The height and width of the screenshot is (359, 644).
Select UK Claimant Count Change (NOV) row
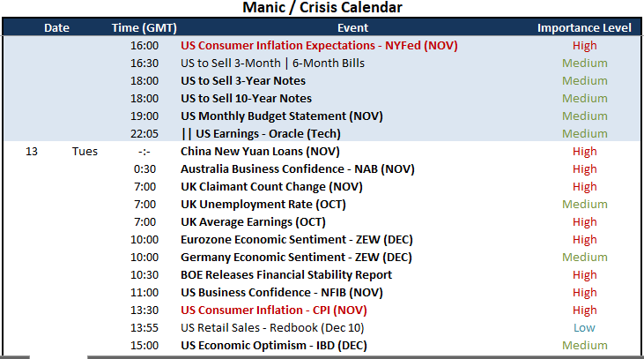(x=322, y=187)
